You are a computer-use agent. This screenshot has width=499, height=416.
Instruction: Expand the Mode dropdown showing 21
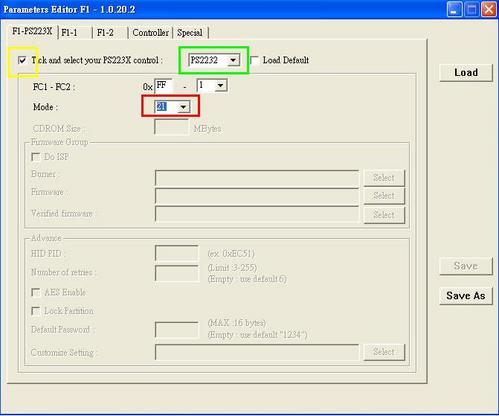click(183, 107)
